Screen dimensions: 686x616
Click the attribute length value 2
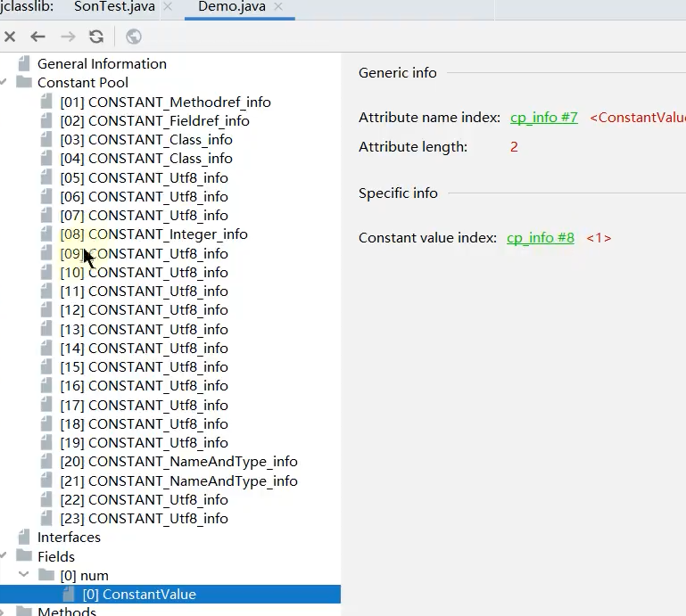point(514,147)
